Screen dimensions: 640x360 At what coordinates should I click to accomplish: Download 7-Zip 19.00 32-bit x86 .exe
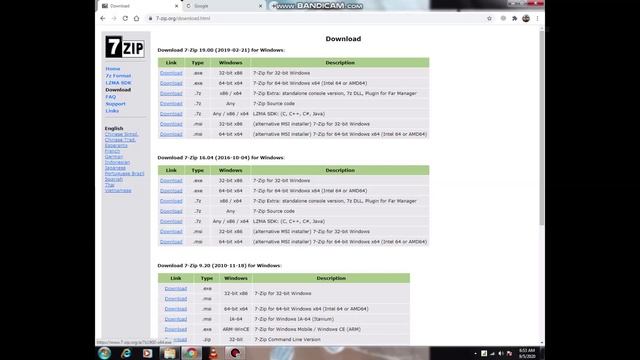pyautogui.click(x=171, y=73)
